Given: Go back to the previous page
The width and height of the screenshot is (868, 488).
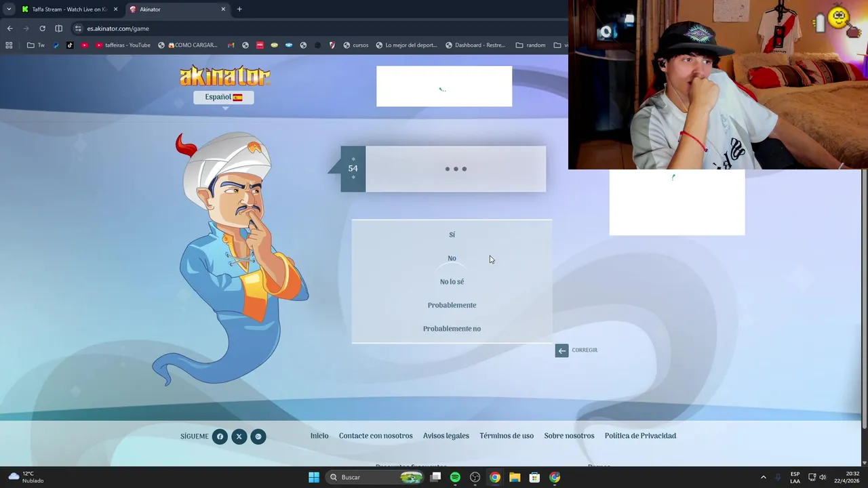Looking at the screenshot, I should point(9,28).
